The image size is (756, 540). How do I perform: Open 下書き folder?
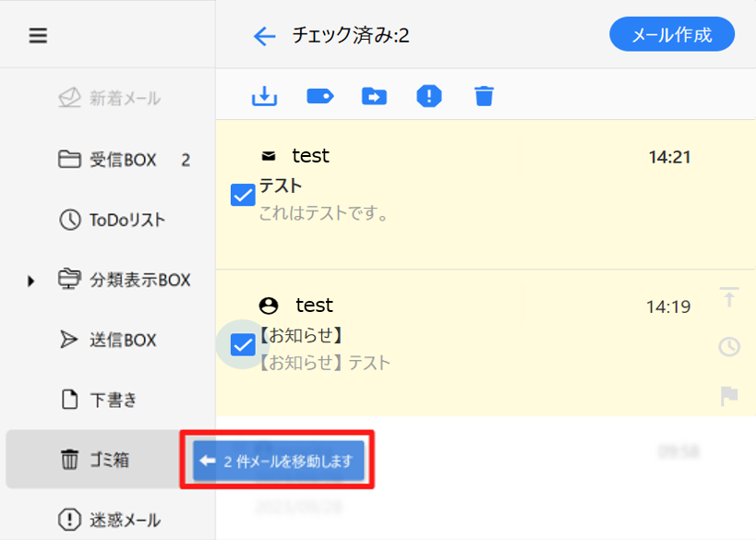click(x=100, y=400)
